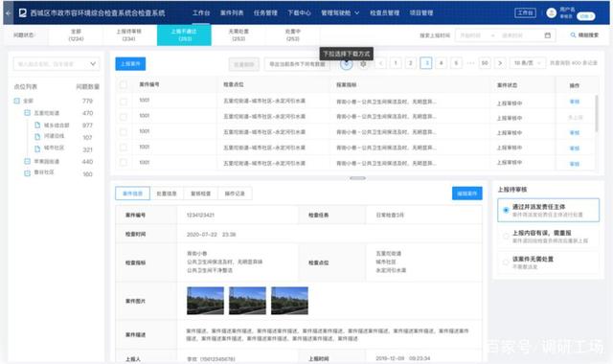613x364 pixels.
Task: Toggle the white switch pill beside the user name
Action: click(585, 16)
